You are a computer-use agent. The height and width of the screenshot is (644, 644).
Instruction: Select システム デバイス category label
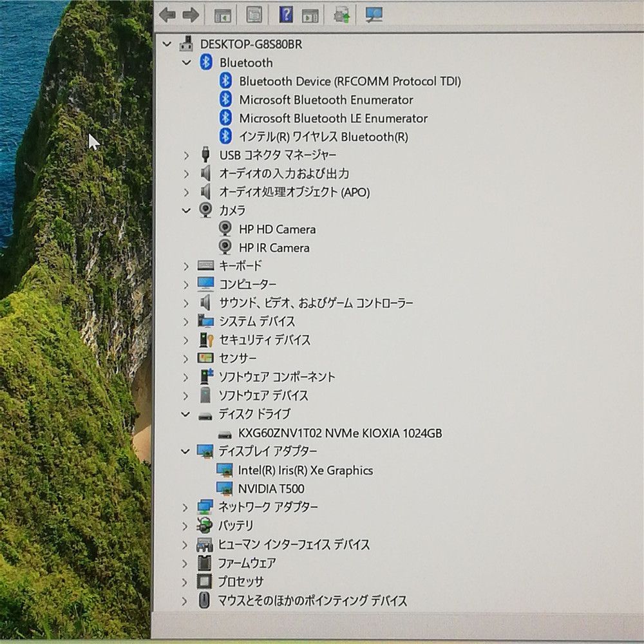(257, 321)
